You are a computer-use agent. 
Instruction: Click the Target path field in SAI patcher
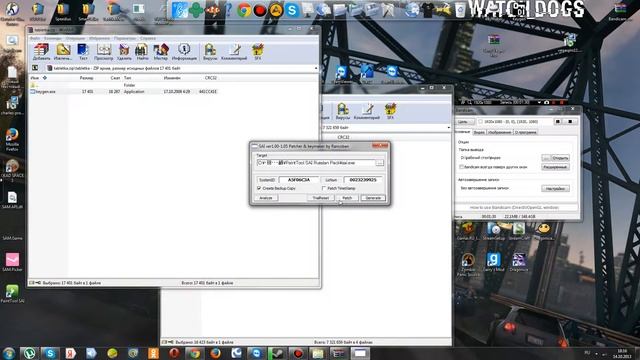[x=316, y=162]
